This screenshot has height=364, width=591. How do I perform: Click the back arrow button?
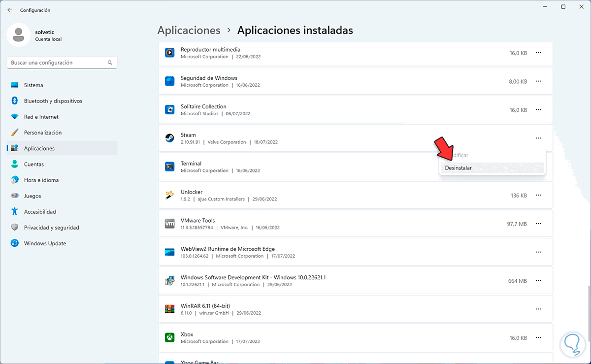click(10, 10)
